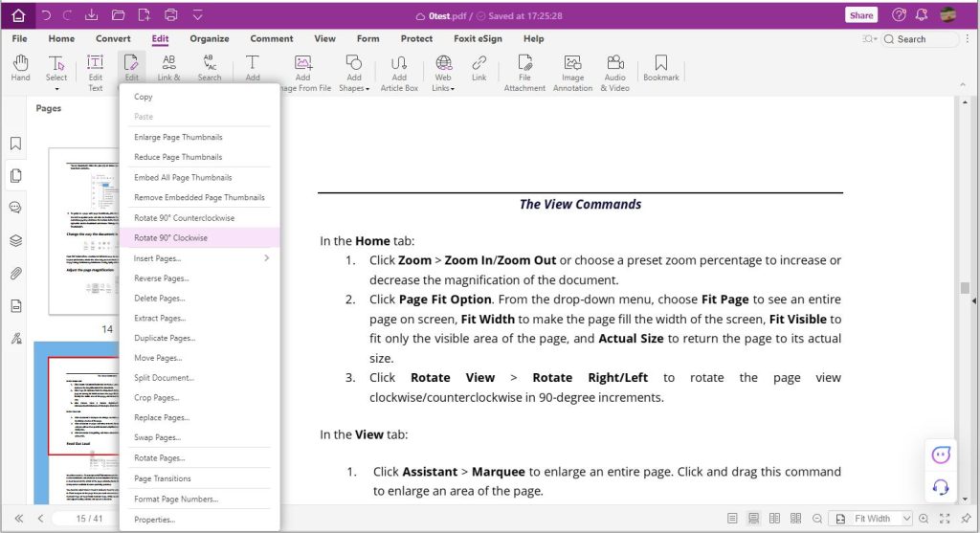The image size is (980, 533).
Task: Click the zoom in magnifier icon
Action: pyautogui.click(x=924, y=519)
